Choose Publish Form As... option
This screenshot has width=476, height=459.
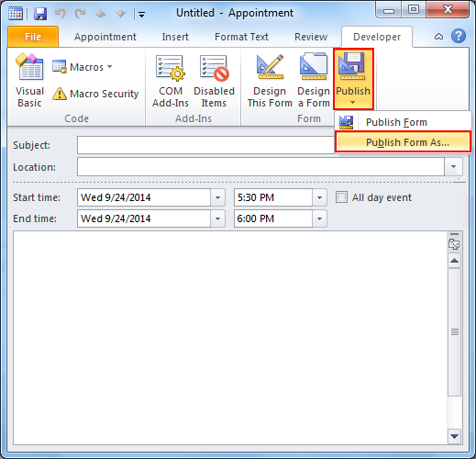click(403, 142)
